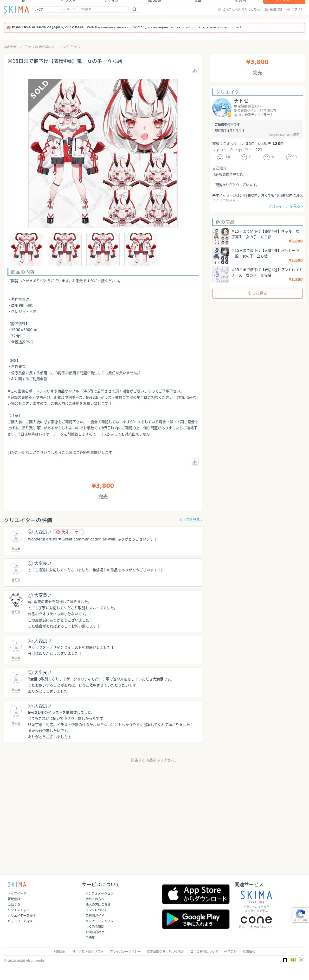Open プロフィールを見る profile link
This screenshot has width=309, height=980.
[x=285, y=206]
